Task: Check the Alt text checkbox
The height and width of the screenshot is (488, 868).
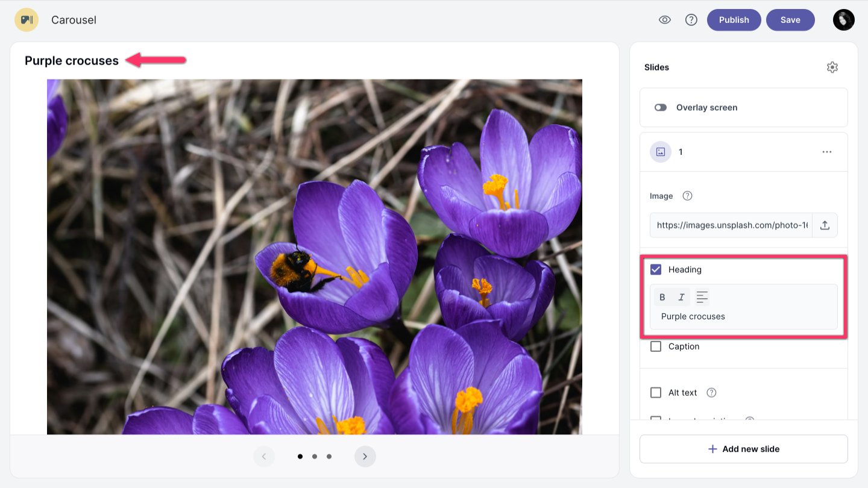Action: tap(656, 393)
